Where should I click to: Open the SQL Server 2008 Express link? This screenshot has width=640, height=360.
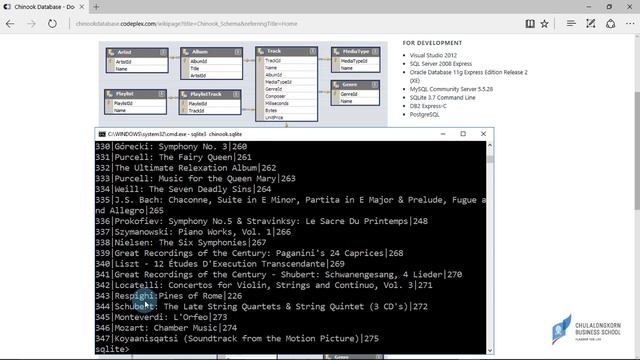pos(441,64)
